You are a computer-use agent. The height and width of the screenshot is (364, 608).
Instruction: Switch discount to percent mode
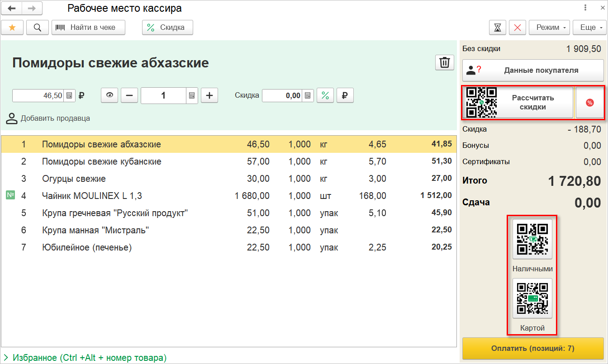pos(325,95)
